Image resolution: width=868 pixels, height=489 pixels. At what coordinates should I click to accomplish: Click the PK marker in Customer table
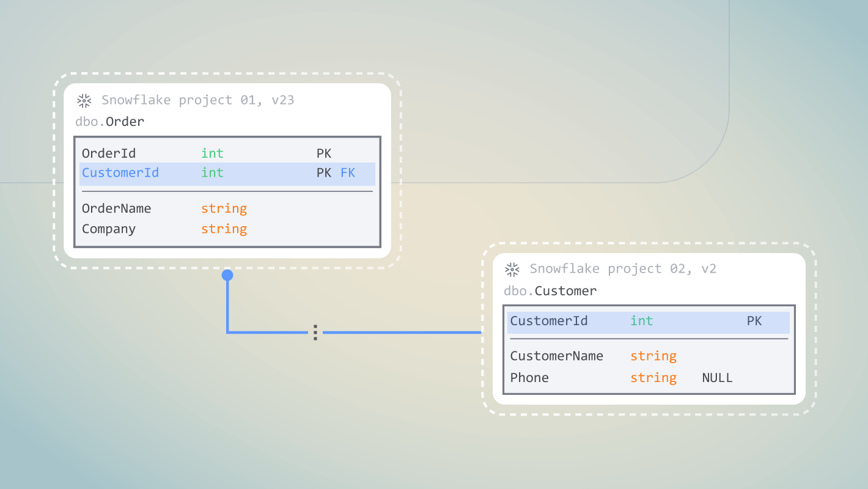(754, 321)
